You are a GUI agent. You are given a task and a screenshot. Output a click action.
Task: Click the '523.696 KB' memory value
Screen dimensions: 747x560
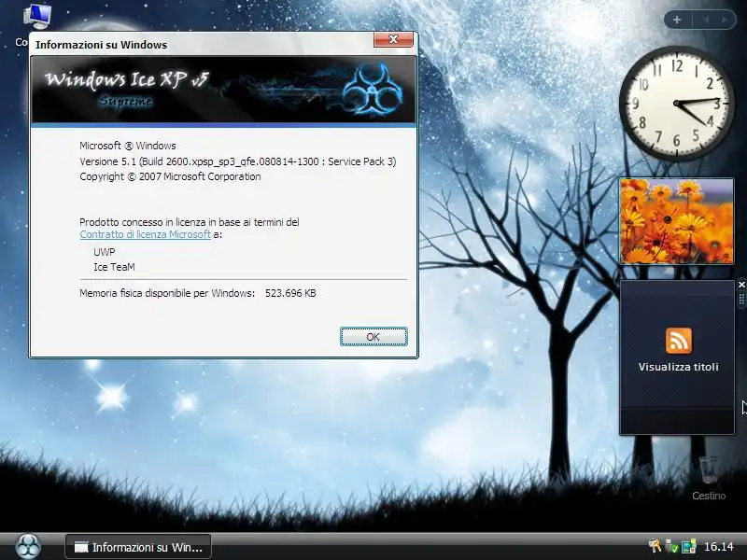[290, 293]
